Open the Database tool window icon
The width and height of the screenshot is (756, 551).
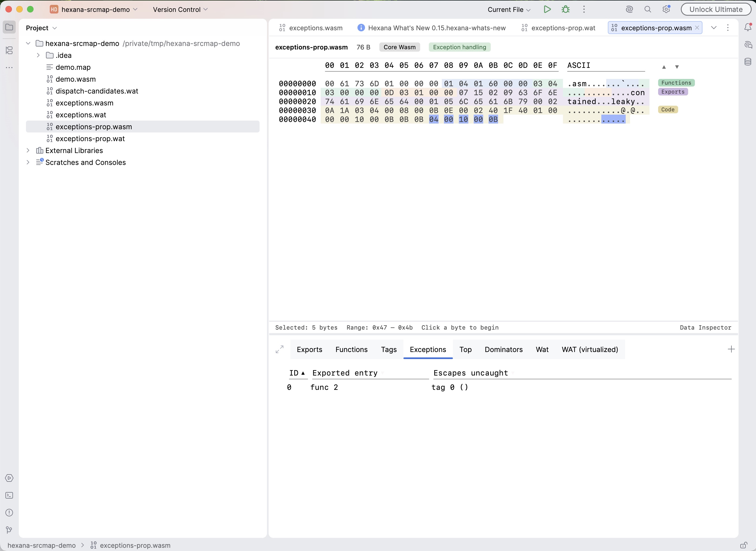(748, 62)
